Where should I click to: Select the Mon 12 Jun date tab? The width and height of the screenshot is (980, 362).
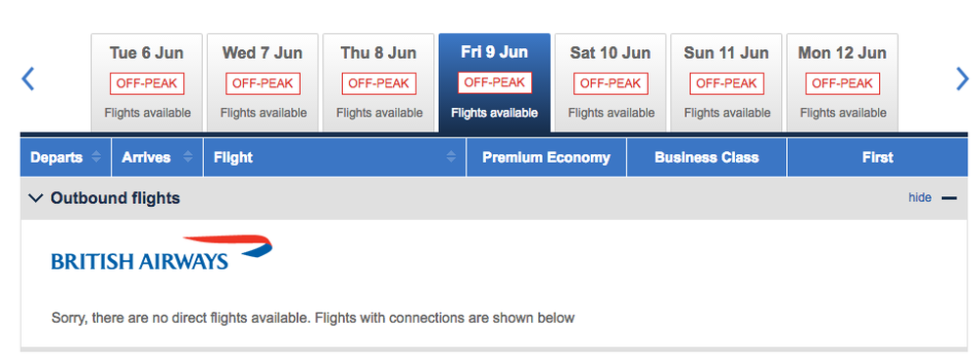pos(843,82)
